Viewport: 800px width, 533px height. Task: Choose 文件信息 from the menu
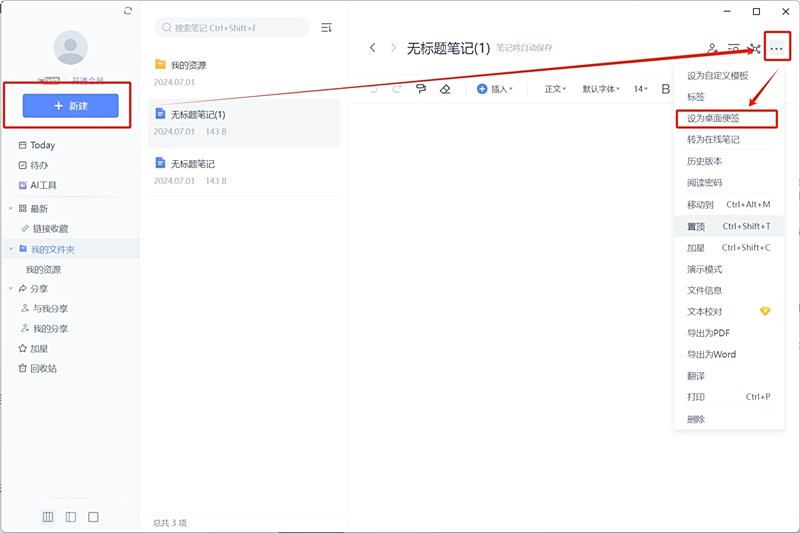click(729, 290)
